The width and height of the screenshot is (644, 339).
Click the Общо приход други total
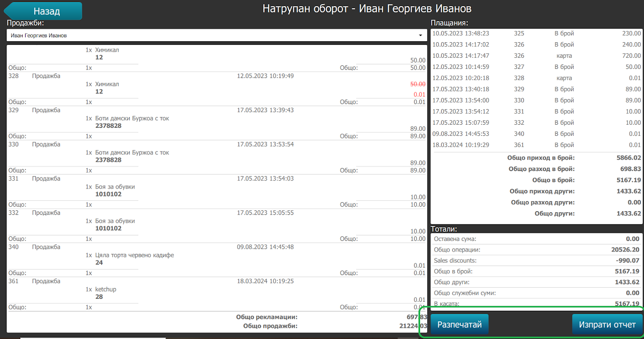[574, 191]
